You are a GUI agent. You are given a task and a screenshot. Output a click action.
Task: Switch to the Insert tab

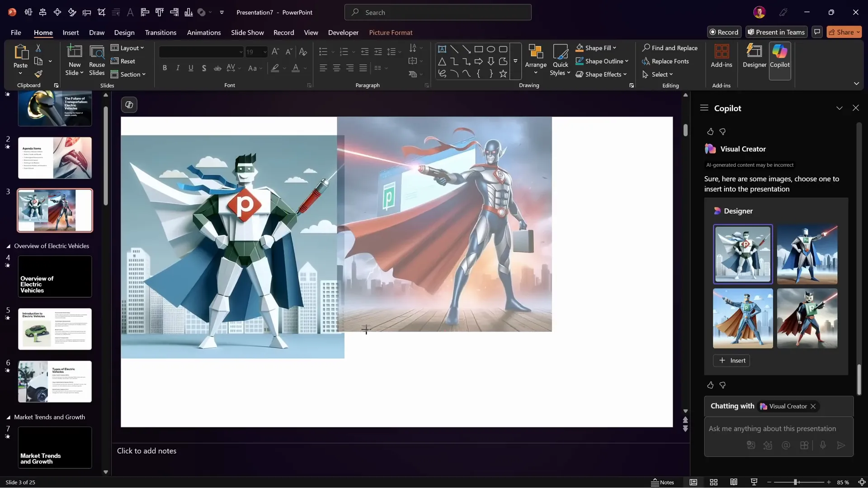tap(71, 33)
